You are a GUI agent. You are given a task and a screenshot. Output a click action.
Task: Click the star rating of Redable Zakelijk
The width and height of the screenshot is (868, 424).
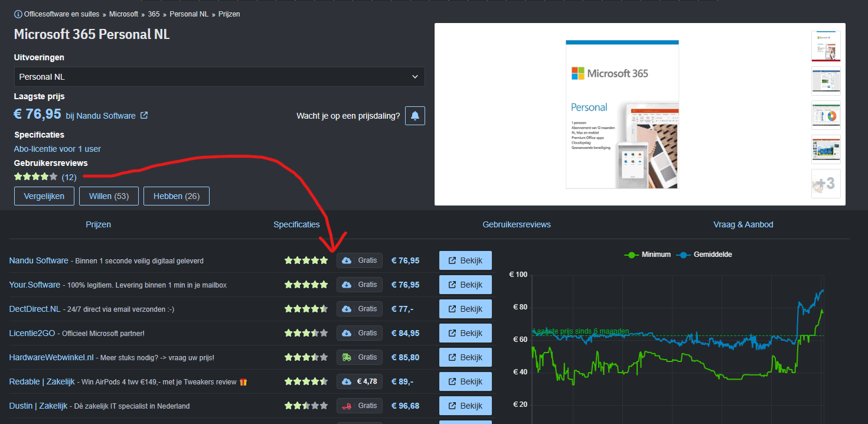click(x=306, y=381)
